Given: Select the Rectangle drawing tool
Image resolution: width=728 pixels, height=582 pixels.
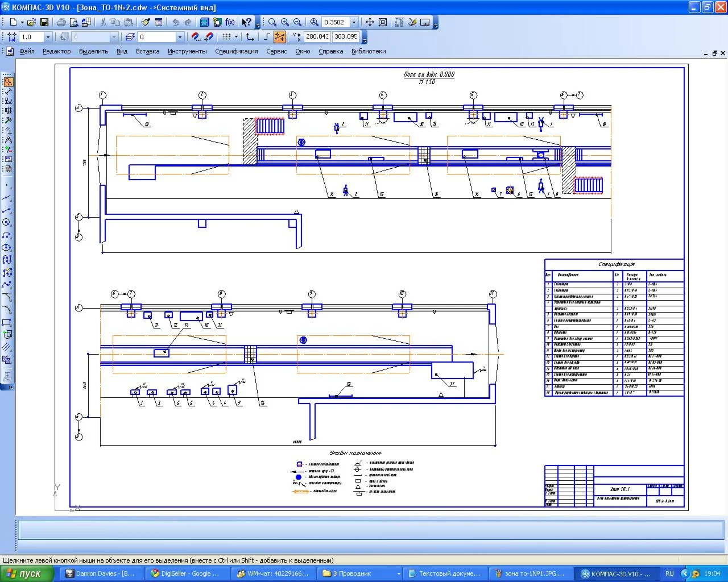Looking at the screenshot, I should click(x=7, y=322).
